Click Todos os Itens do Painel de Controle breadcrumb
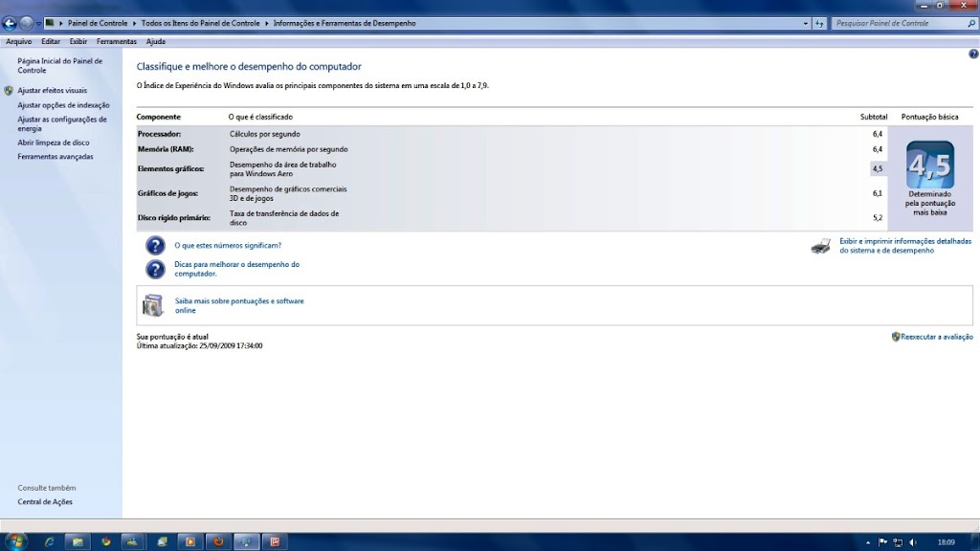980x551 pixels. [200, 23]
